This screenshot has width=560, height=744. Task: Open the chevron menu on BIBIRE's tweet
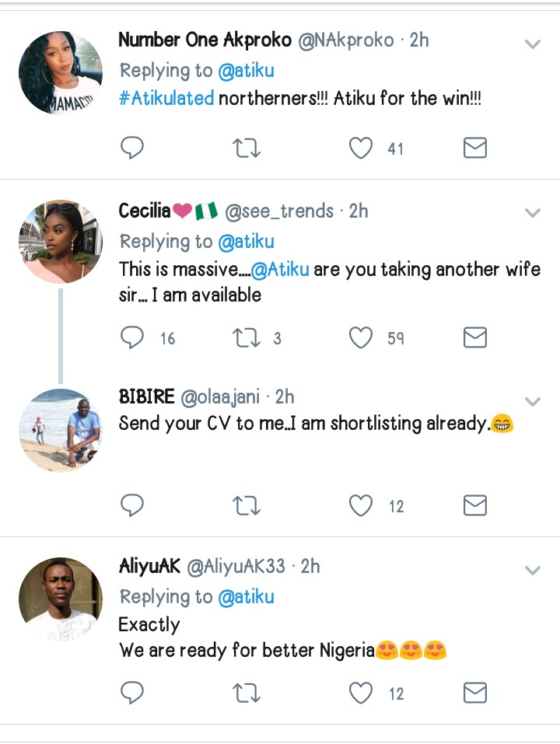click(x=533, y=402)
